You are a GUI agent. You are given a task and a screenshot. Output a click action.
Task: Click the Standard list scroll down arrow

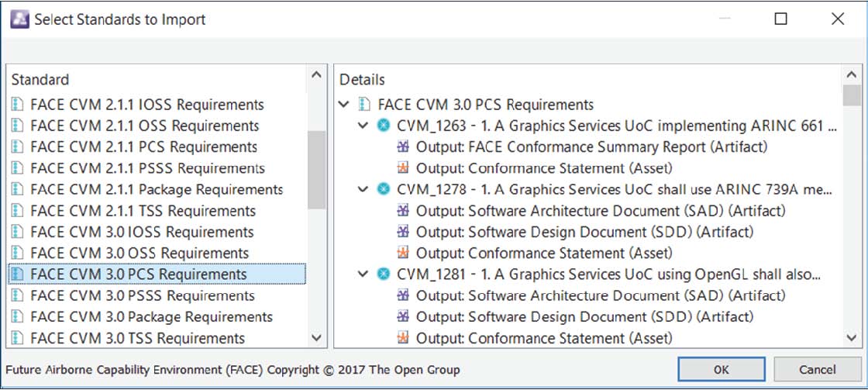click(316, 338)
